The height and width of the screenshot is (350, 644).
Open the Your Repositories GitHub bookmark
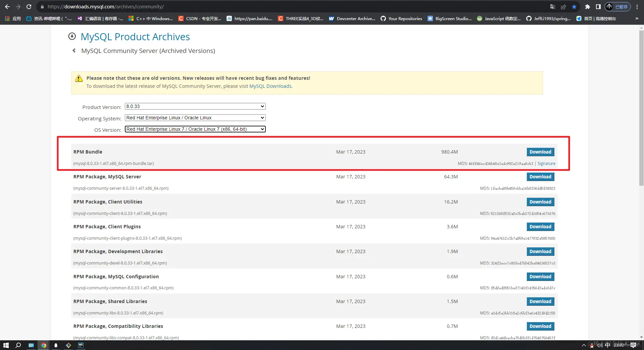pos(401,18)
